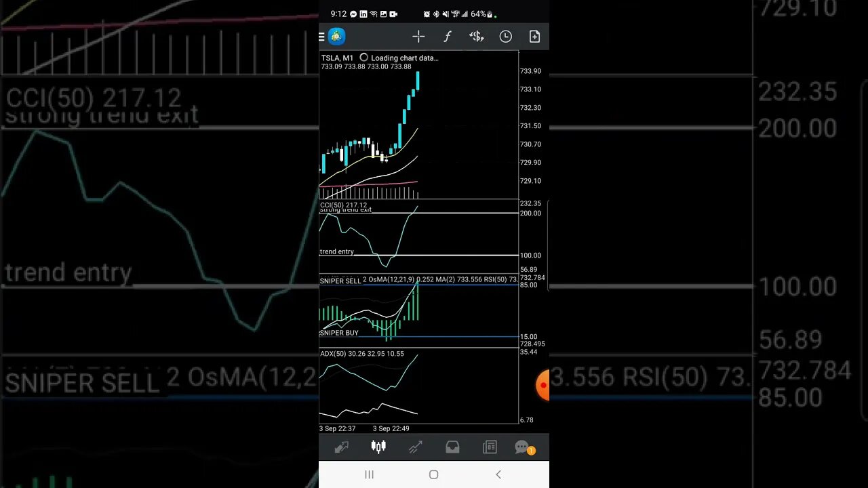Open Messages chat bubble with badge
868x488 pixels.
[524, 447]
